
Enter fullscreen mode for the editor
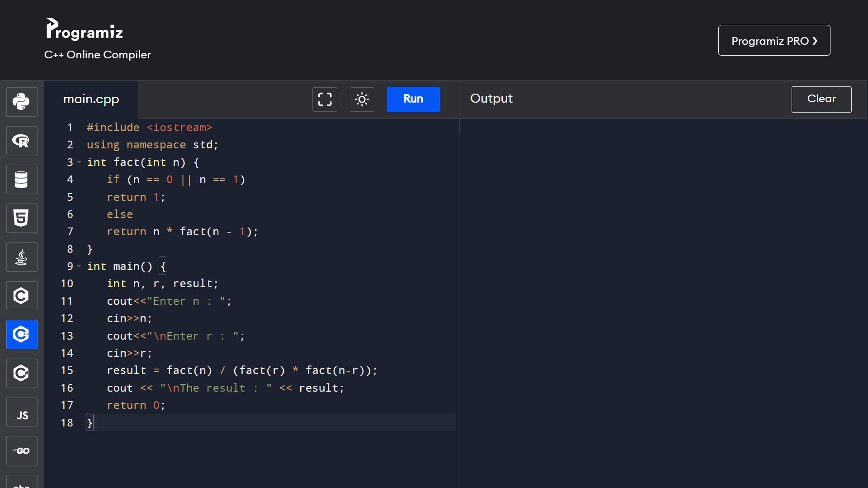tap(325, 99)
